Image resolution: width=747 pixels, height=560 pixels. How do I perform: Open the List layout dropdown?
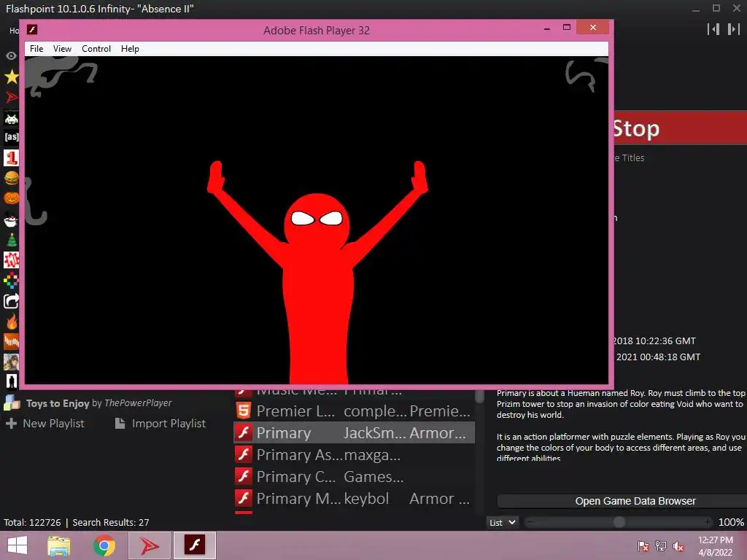(502, 522)
